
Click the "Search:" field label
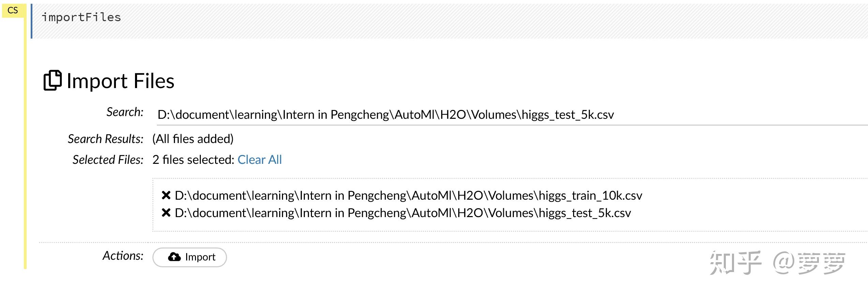[x=125, y=112]
